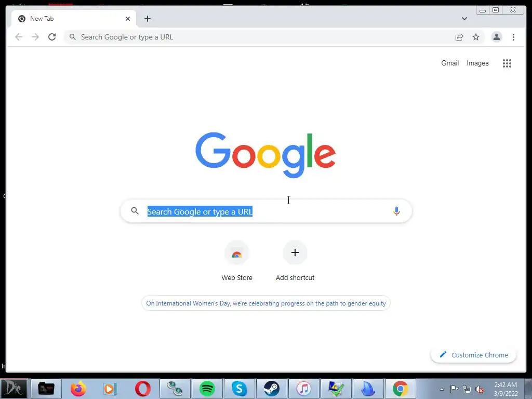
Task: Go back using the back arrow
Action: [x=19, y=37]
